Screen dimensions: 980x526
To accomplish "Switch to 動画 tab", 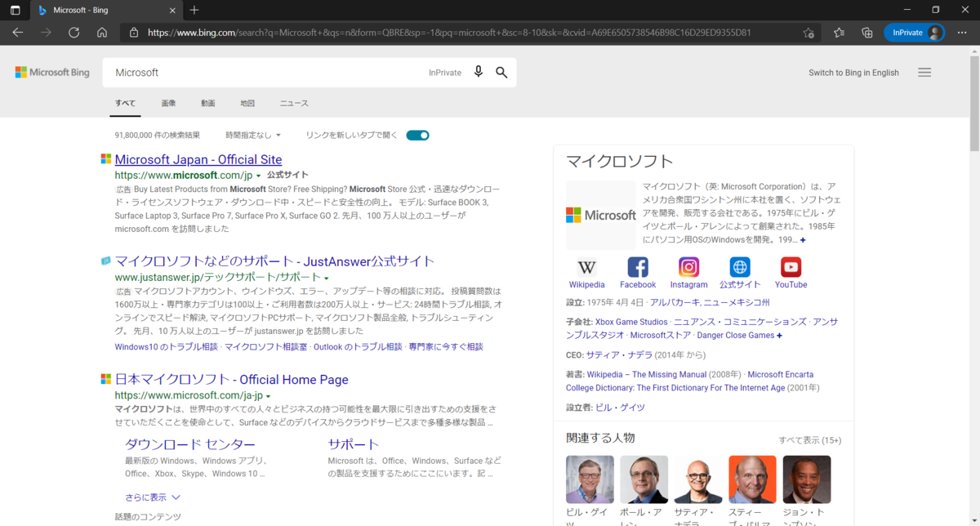I will pos(208,104).
